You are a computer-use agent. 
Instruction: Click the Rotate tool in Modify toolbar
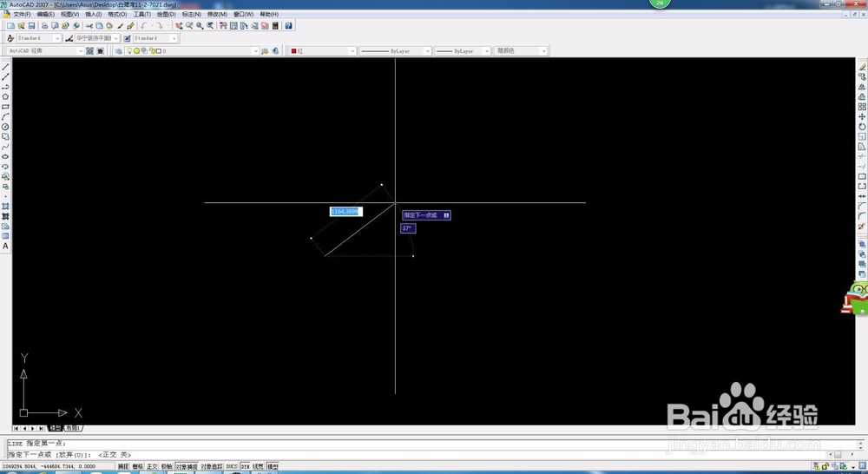(x=862, y=126)
